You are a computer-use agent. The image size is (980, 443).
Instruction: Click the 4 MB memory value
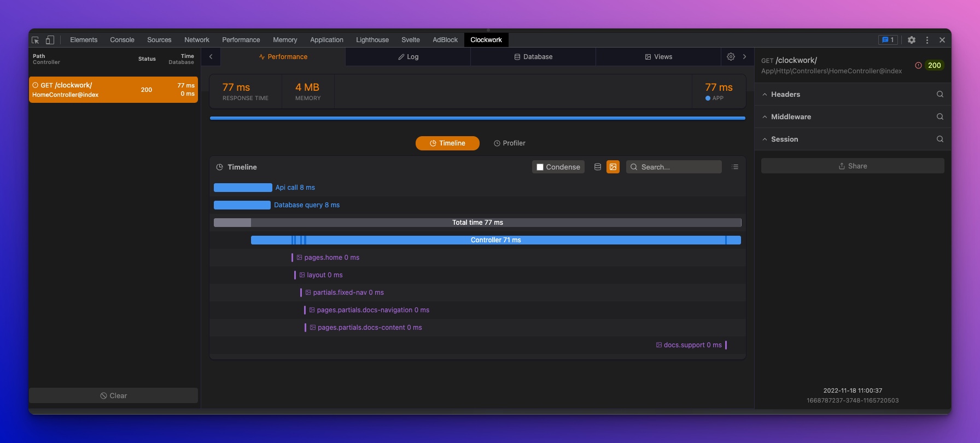[x=307, y=88]
